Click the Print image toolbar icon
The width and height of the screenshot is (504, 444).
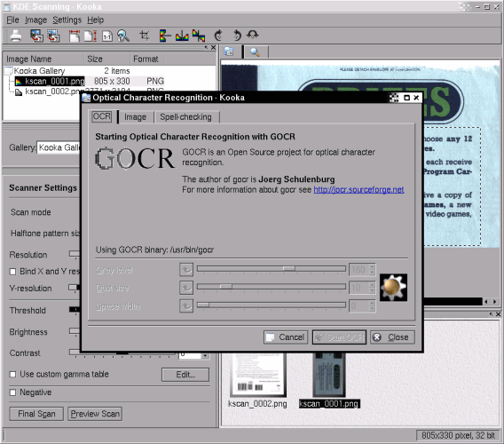coord(16,36)
